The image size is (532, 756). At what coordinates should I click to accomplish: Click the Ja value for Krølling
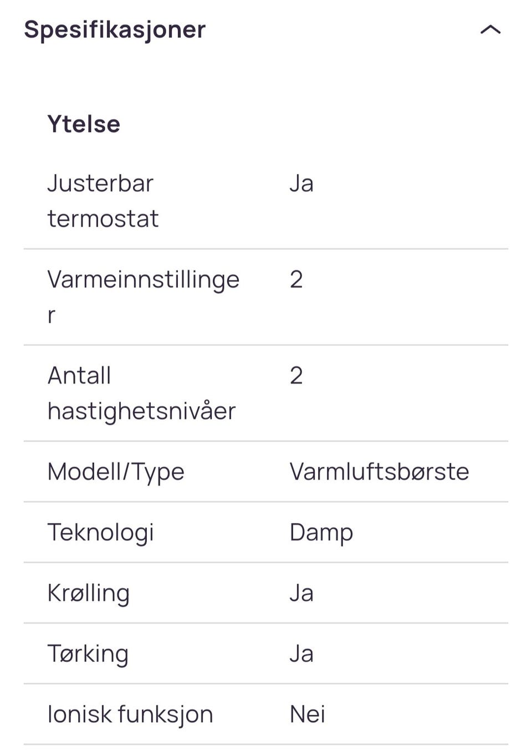301,593
